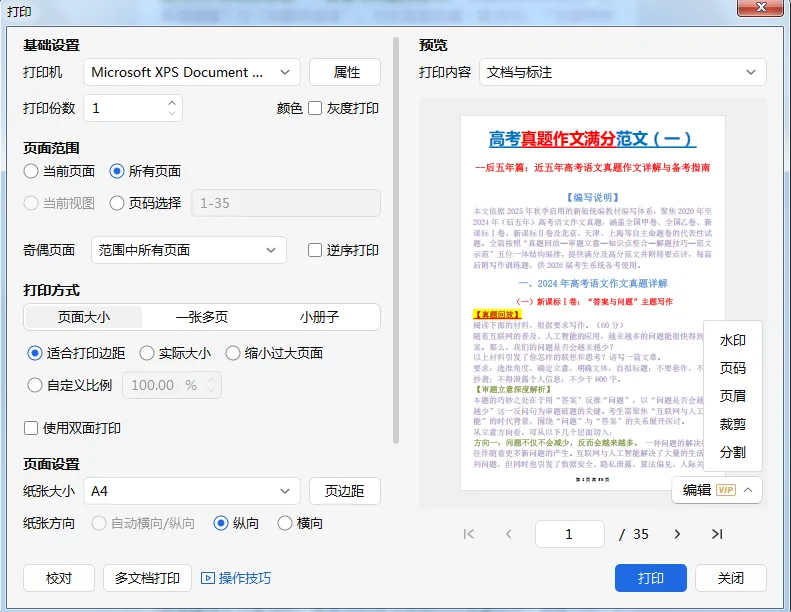
Task: Decrease print copies with down arrow
Action: click(172, 114)
